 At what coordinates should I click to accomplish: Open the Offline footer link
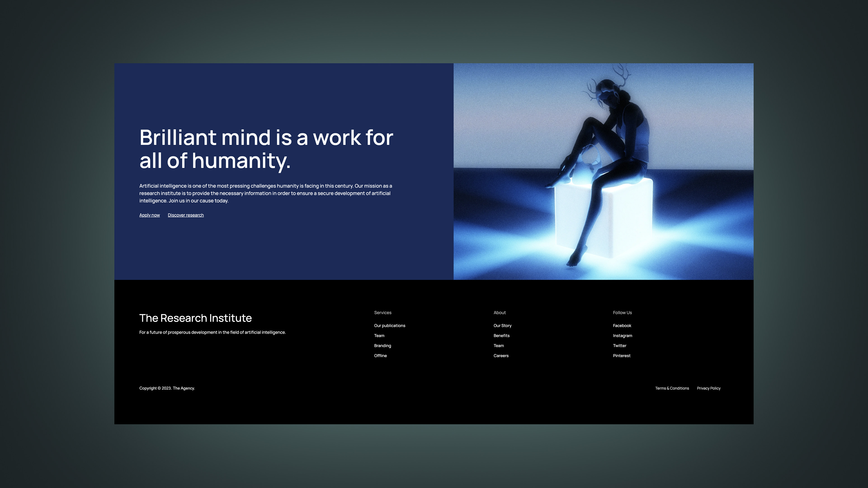380,356
